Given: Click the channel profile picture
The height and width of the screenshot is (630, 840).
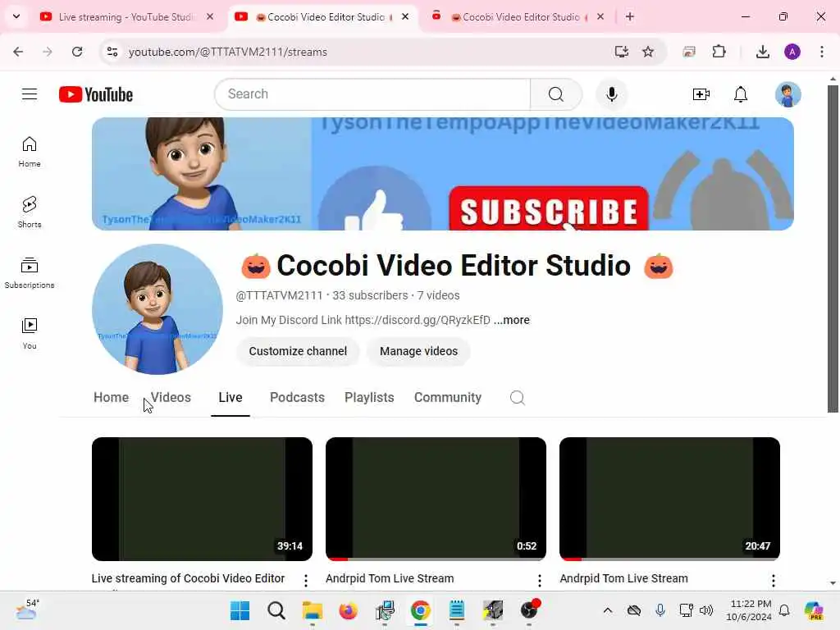Looking at the screenshot, I should coord(157,309).
